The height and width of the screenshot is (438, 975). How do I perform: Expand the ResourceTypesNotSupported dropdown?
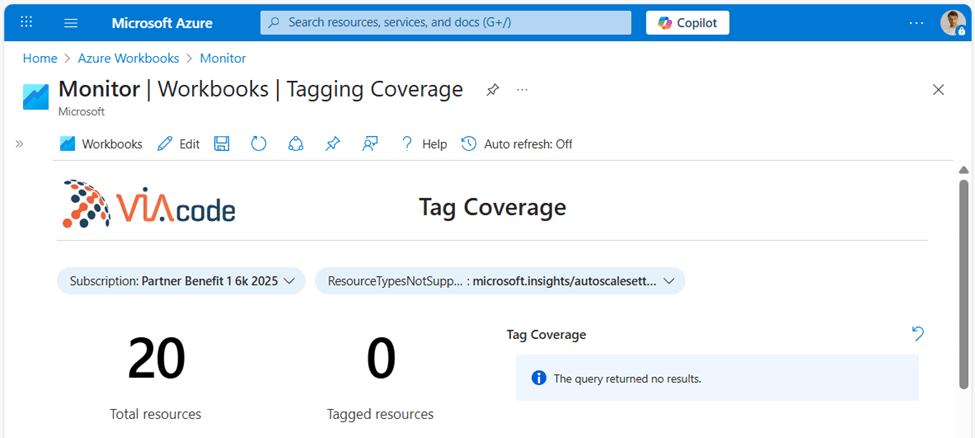click(500, 281)
